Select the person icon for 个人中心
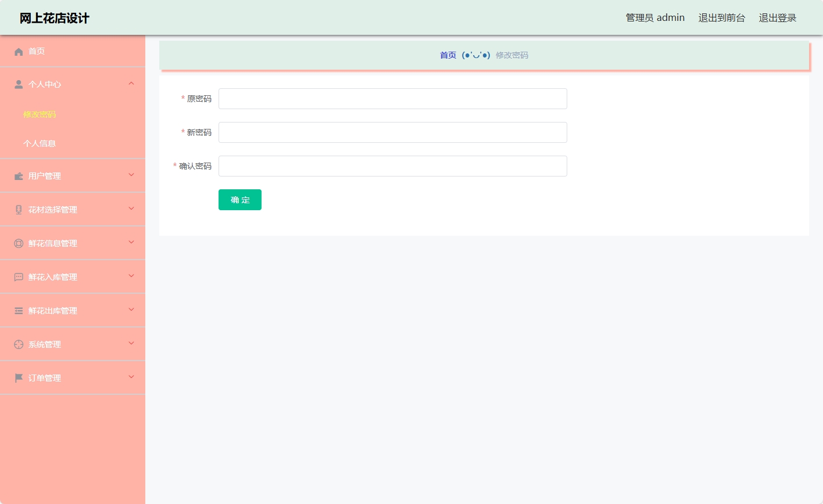Image resolution: width=823 pixels, height=504 pixels. coord(19,84)
